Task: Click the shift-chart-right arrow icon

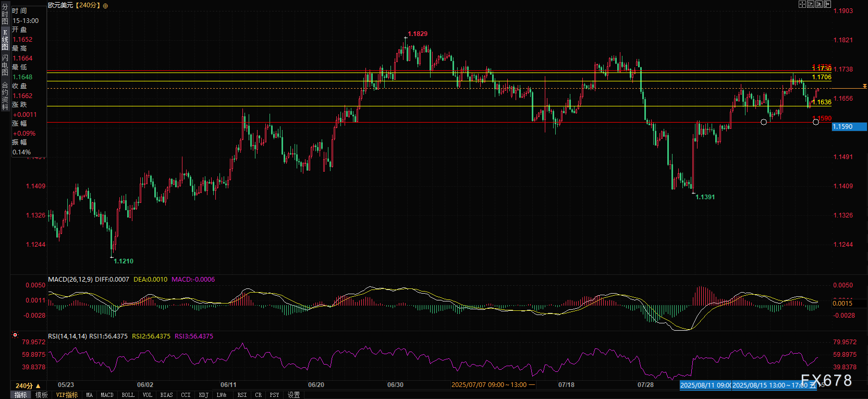Action: pos(827,4)
